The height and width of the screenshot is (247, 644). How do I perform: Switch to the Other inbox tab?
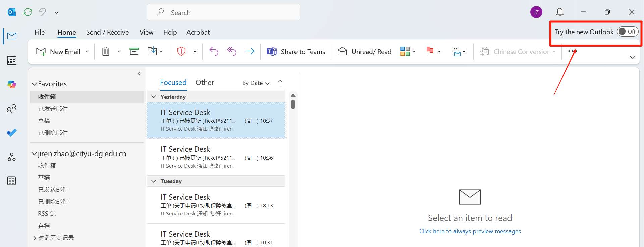tap(205, 83)
